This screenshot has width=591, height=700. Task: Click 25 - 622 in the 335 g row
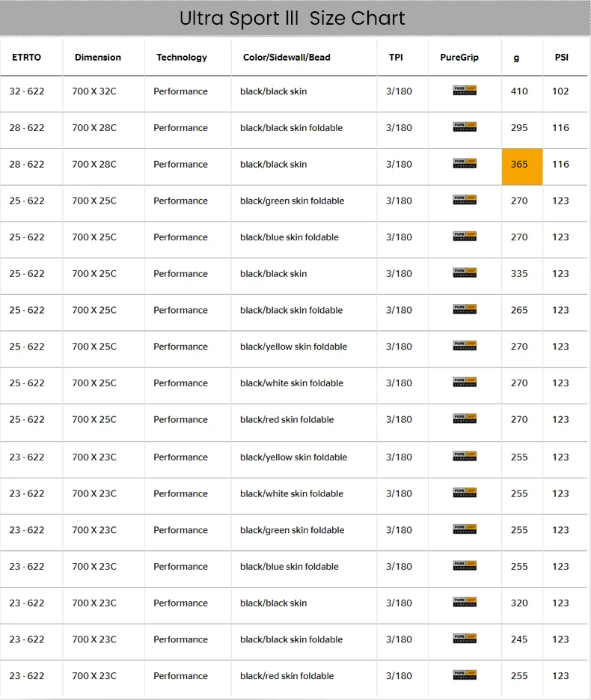pos(27,274)
